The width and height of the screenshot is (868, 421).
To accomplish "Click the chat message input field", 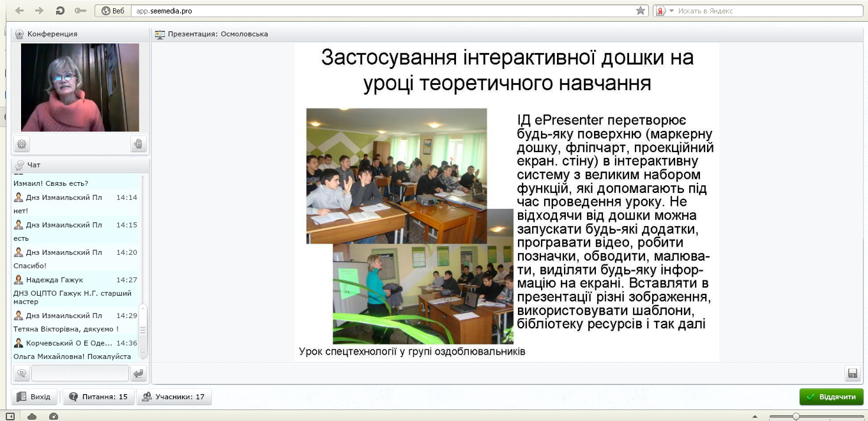I will [x=80, y=373].
